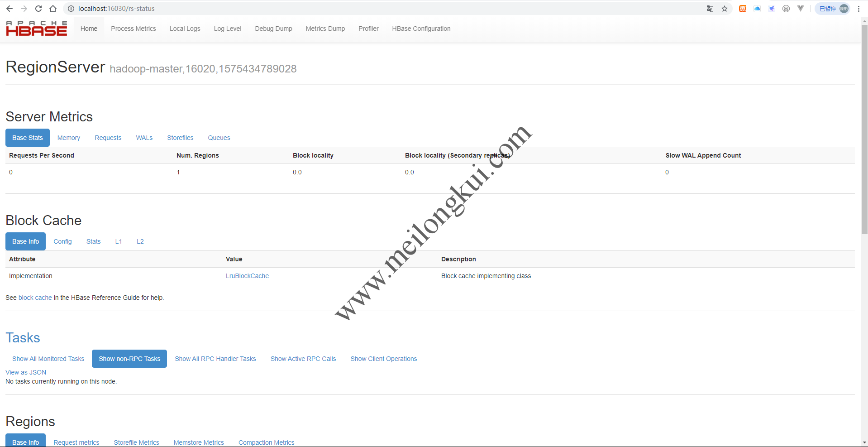Switch to Queues tab
This screenshot has height=447, width=868.
[x=219, y=138]
